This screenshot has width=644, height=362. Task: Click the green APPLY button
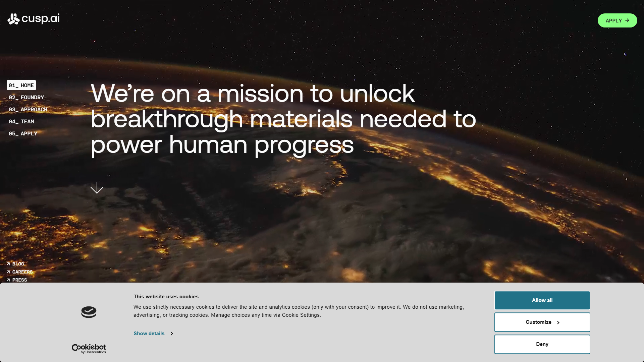(x=617, y=20)
